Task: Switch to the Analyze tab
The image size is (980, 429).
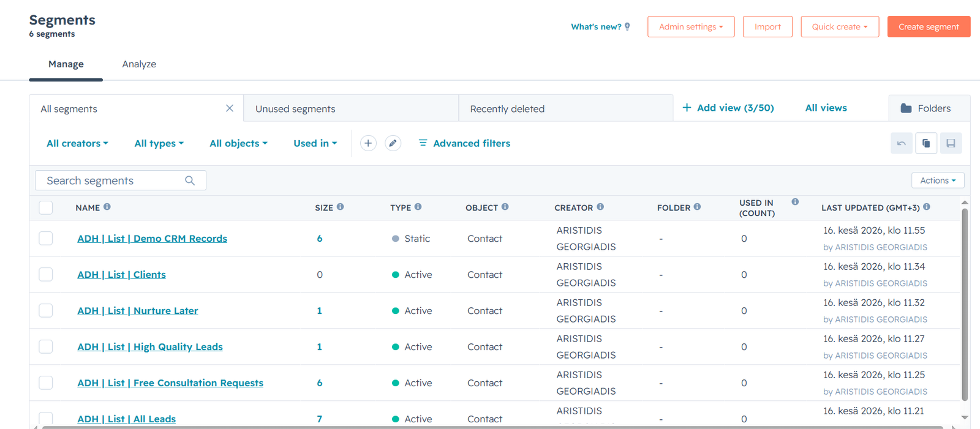Action: [139, 64]
